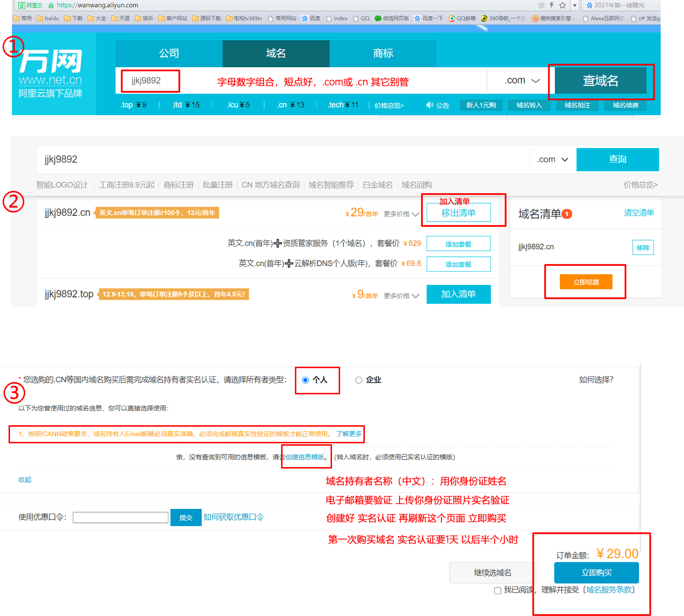This screenshot has width=684, height=616.
Task: Open the QR code icon in address bar
Action: [x=541, y=5]
